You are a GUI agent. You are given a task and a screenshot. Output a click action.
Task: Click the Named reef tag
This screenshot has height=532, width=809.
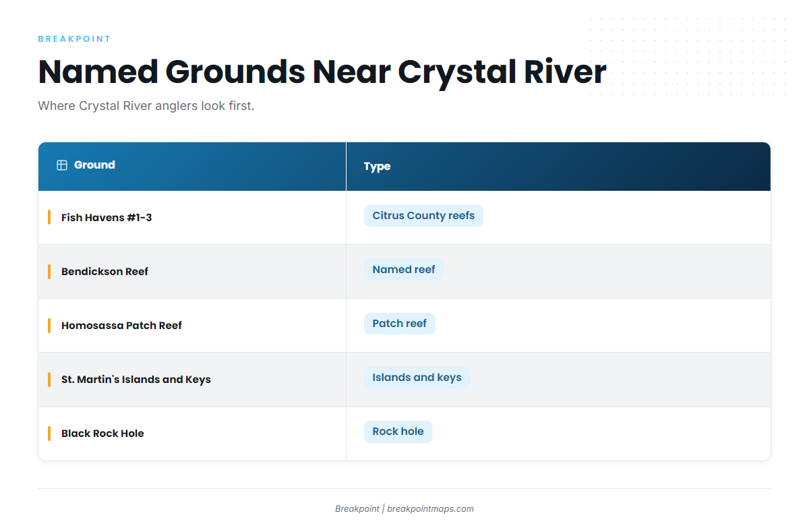point(404,270)
